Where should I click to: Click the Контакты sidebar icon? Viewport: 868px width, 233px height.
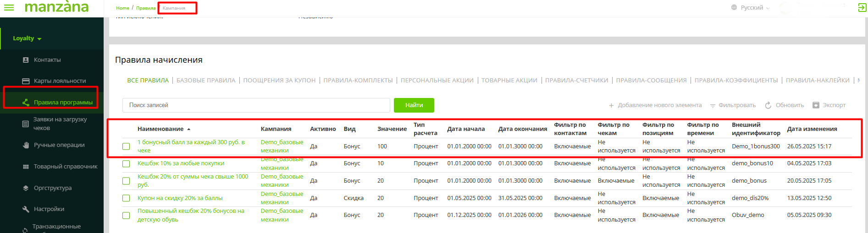point(26,60)
